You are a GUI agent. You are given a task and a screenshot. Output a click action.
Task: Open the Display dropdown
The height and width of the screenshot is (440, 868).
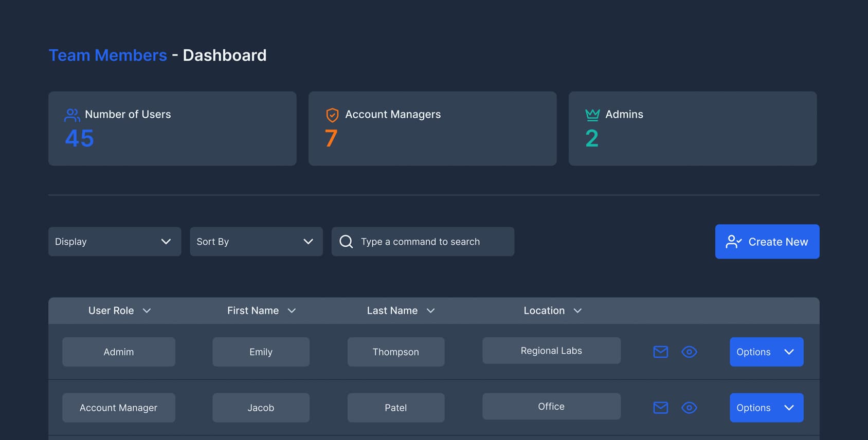[114, 242]
